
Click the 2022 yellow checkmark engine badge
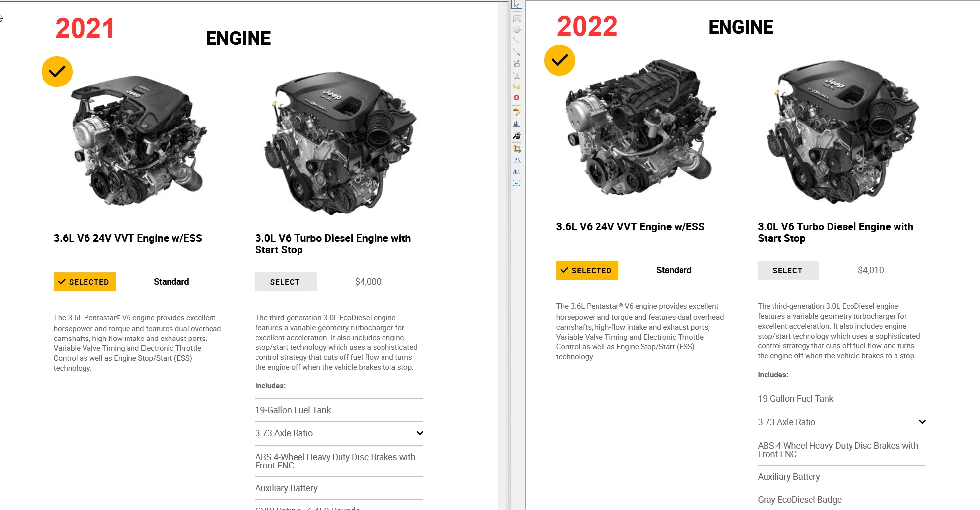pos(559,60)
